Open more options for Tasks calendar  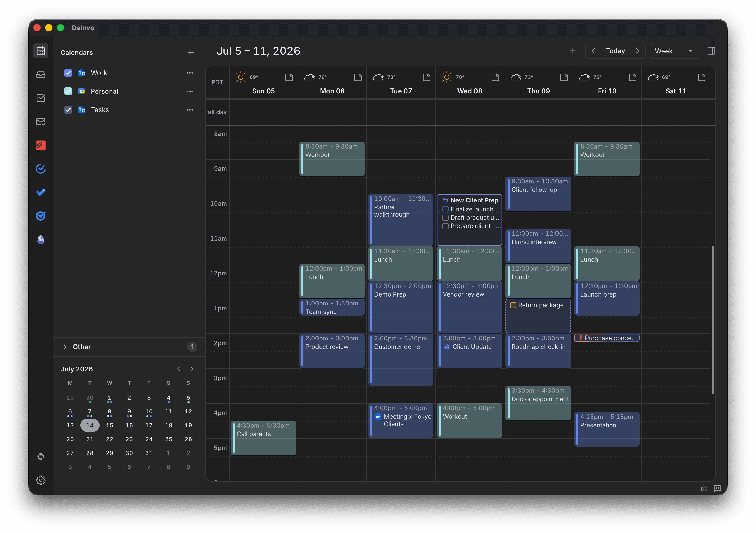tap(190, 110)
